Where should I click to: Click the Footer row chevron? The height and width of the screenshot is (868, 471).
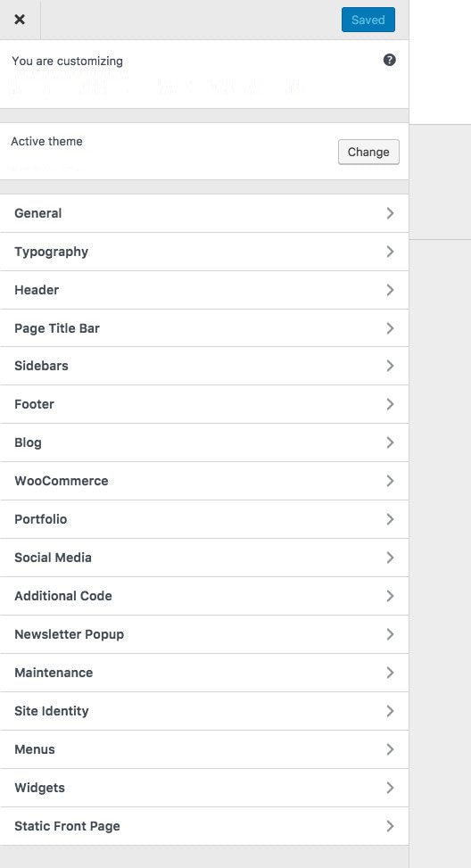(390, 404)
